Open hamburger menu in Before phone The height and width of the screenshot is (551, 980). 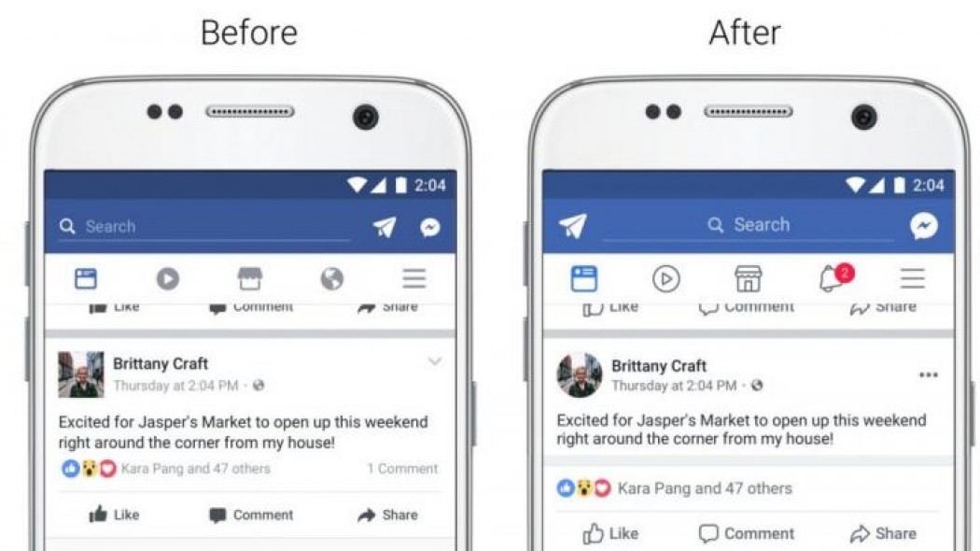coord(413,278)
